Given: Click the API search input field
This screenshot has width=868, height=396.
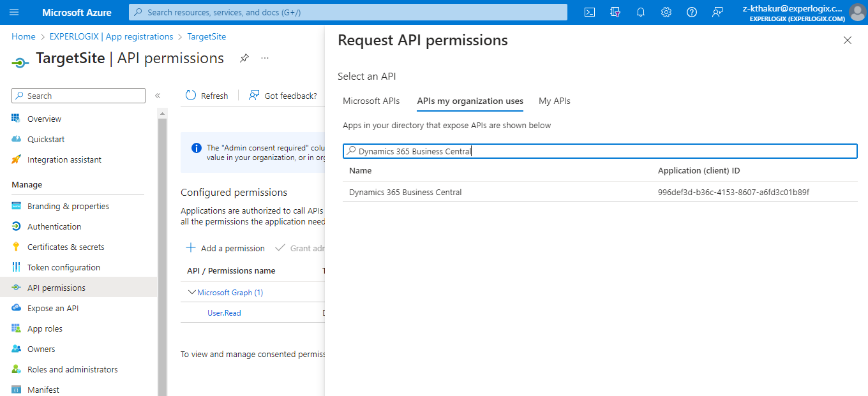Looking at the screenshot, I should (x=600, y=151).
